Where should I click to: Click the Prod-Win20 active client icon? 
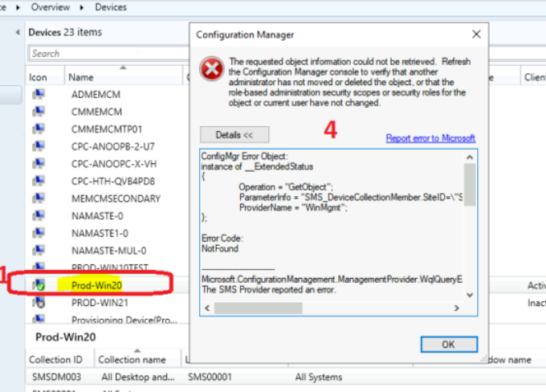tap(39, 285)
